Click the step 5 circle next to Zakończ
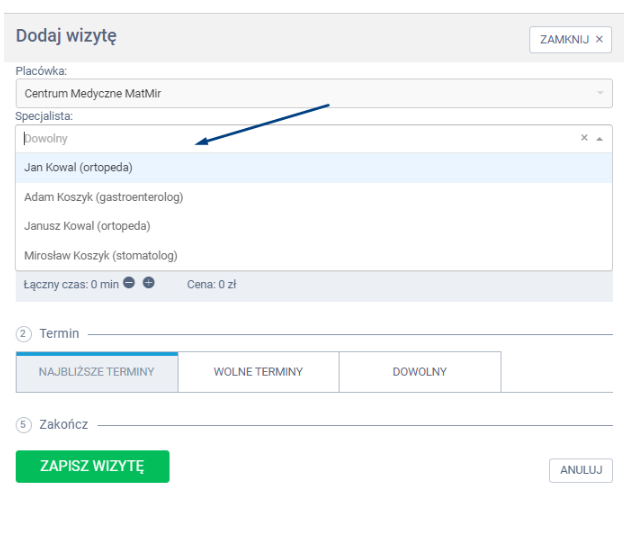Image resolution: width=624 pixels, height=544 pixels. coord(24,424)
